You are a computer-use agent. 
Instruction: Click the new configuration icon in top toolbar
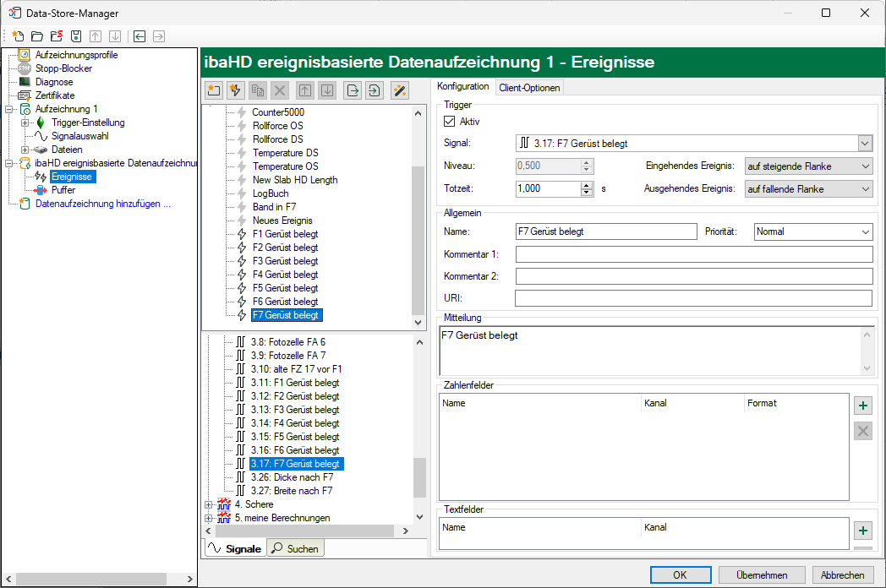coord(18,36)
